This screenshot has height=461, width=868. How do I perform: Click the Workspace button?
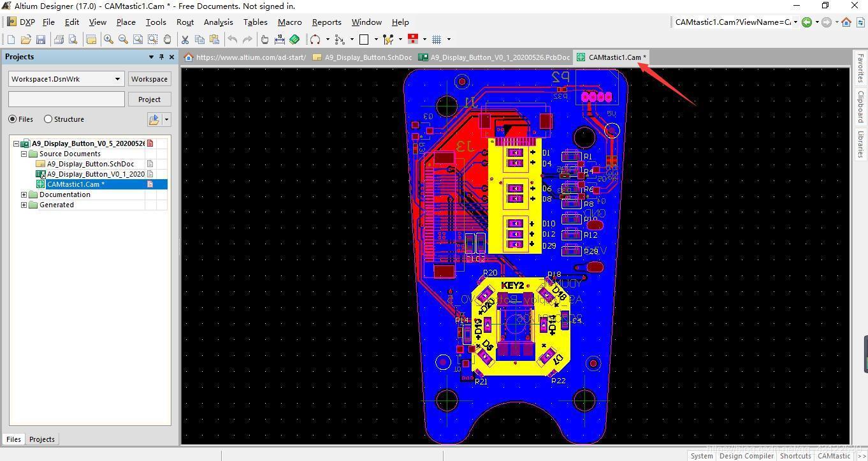pos(149,79)
